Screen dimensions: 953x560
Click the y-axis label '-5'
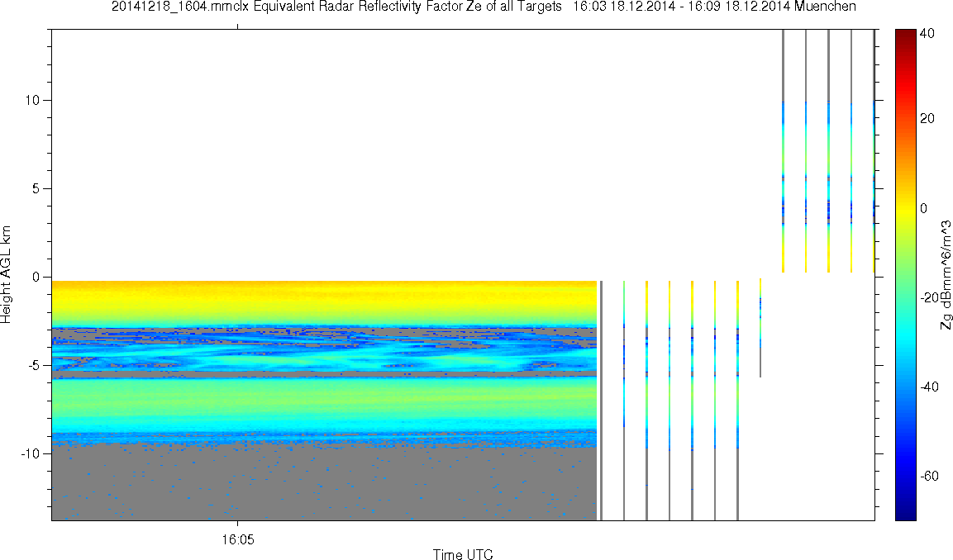click(33, 366)
